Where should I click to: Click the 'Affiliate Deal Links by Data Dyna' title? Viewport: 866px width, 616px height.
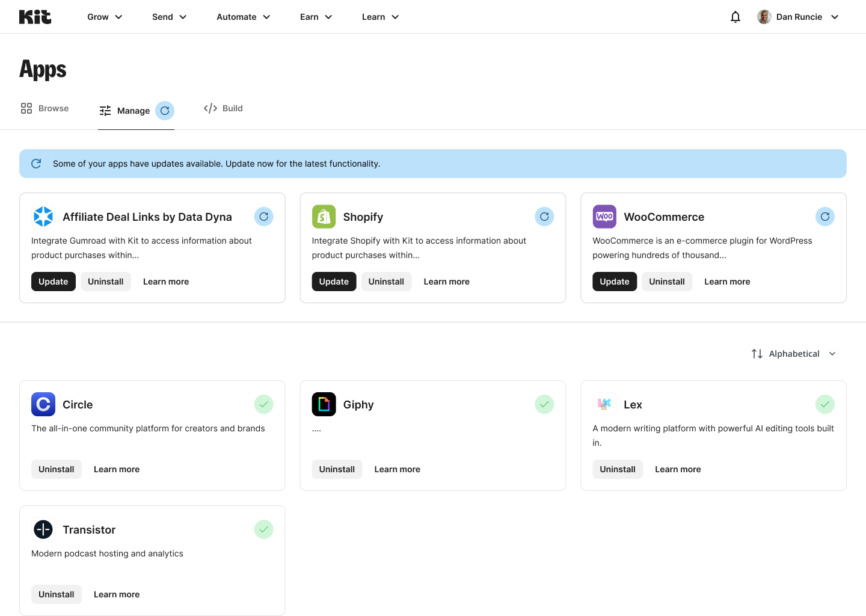(x=147, y=217)
